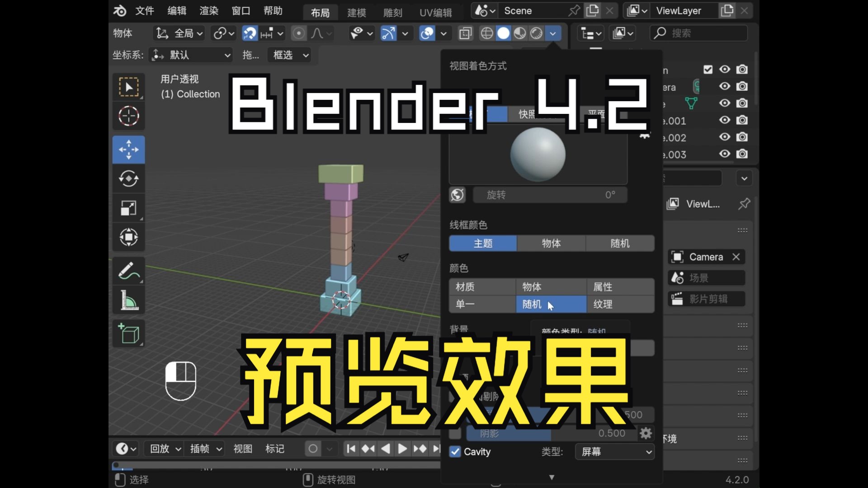This screenshot has height=488, width=868.
Task: Adjust the 阴影 0.500 slider
Action: coord(552,433)
